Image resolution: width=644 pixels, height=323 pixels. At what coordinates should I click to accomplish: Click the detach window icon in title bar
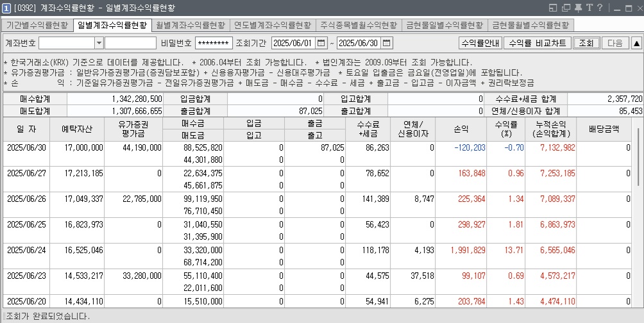pos(566,8)
